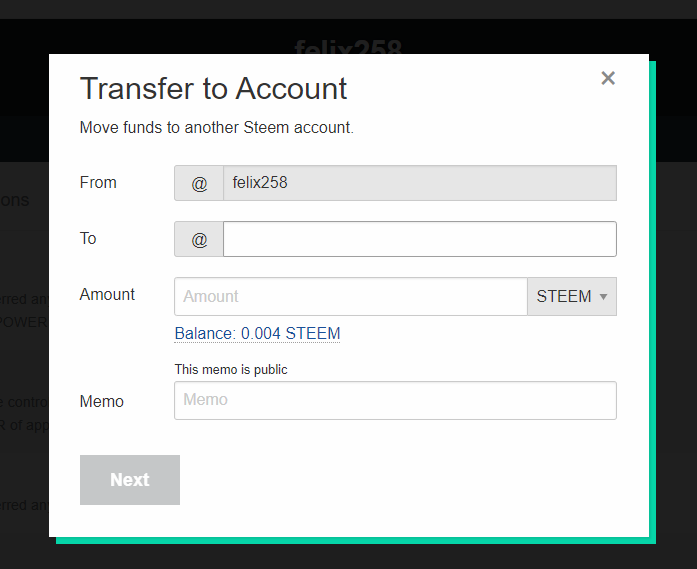The image size is (697, 569).
Task: Click into the Memo text field
Action: [395, 400]
